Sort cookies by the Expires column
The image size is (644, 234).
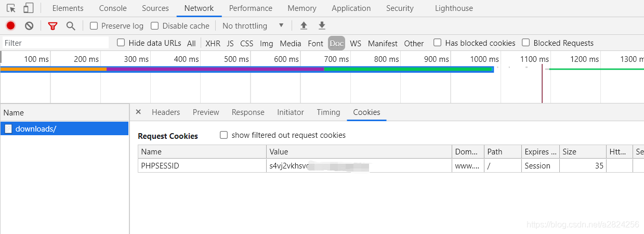click(541, 151)
